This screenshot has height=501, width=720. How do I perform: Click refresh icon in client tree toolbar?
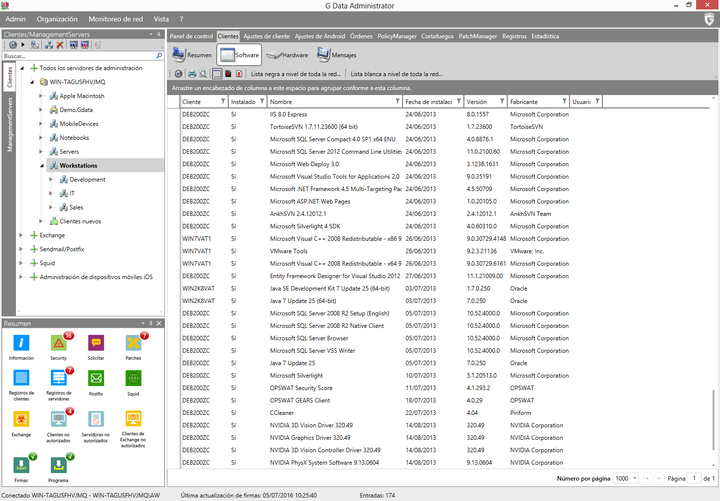coord(13,45)
